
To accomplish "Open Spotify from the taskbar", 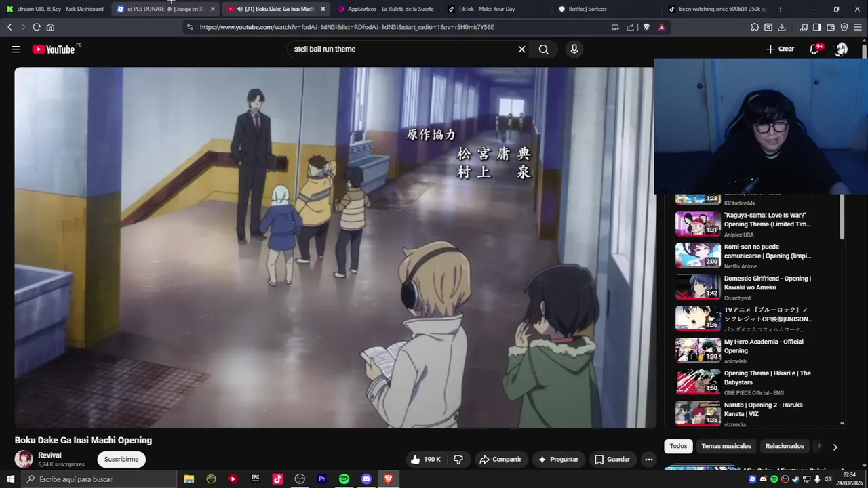I will pyautogui.click(x=344, y=479).
